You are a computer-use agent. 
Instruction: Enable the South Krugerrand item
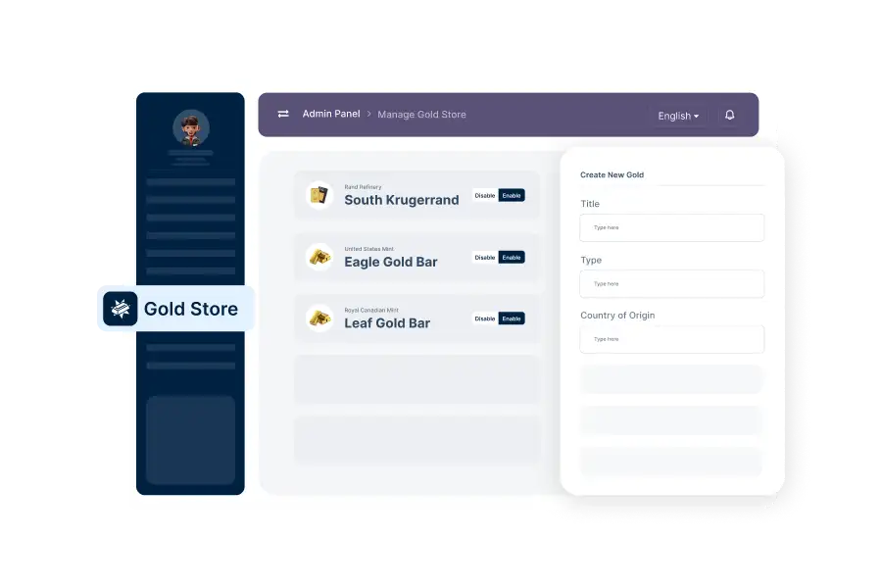coord(512,195)
